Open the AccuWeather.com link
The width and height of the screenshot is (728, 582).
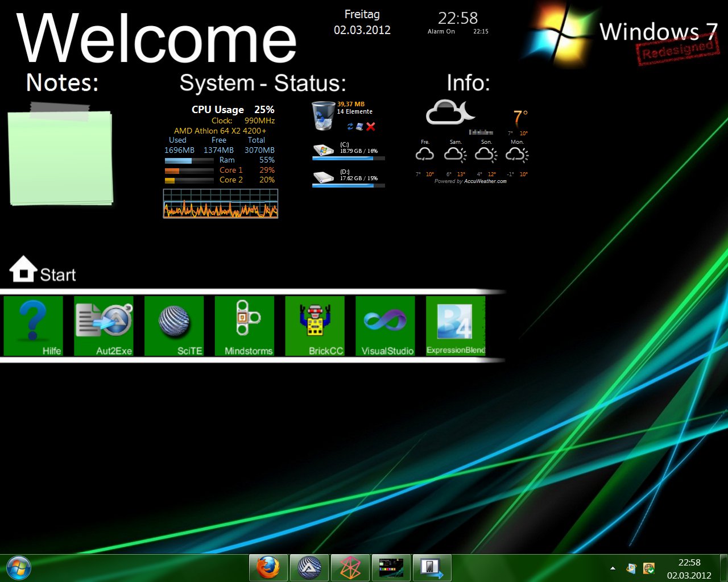485,181
